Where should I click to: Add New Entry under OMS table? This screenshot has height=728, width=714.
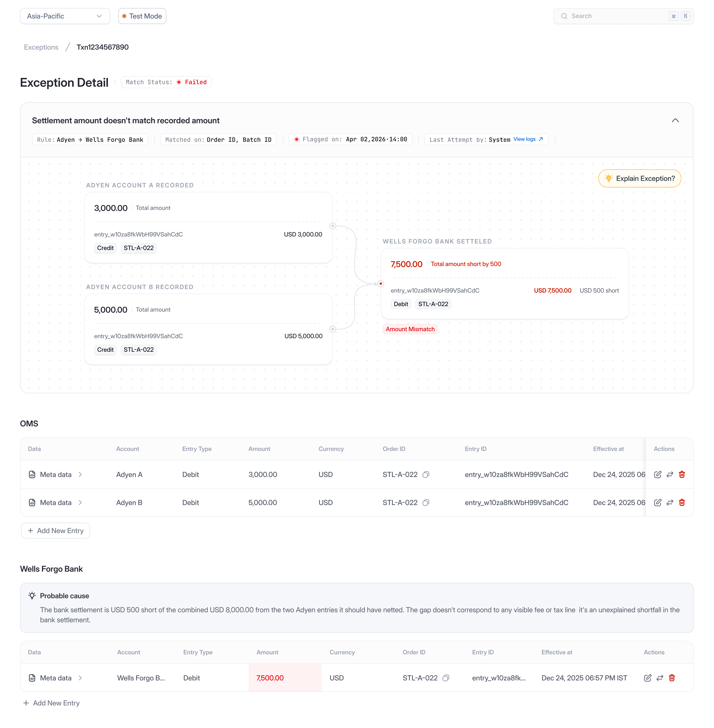pos(55,531)
